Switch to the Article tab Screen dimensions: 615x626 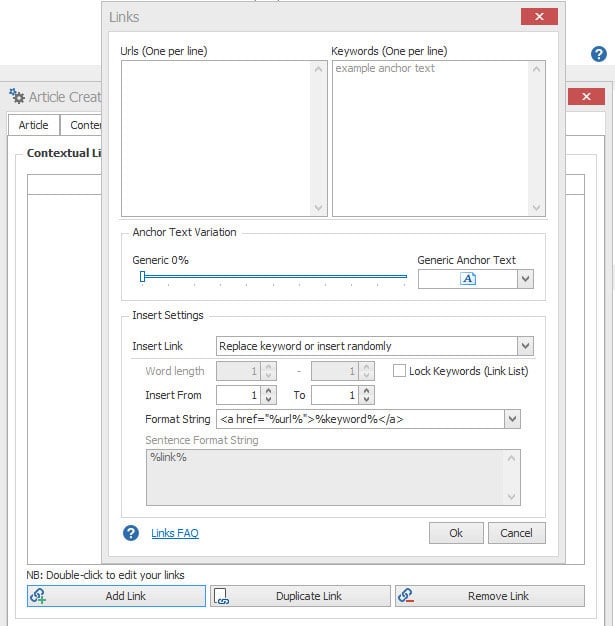(x=34, y=125)
